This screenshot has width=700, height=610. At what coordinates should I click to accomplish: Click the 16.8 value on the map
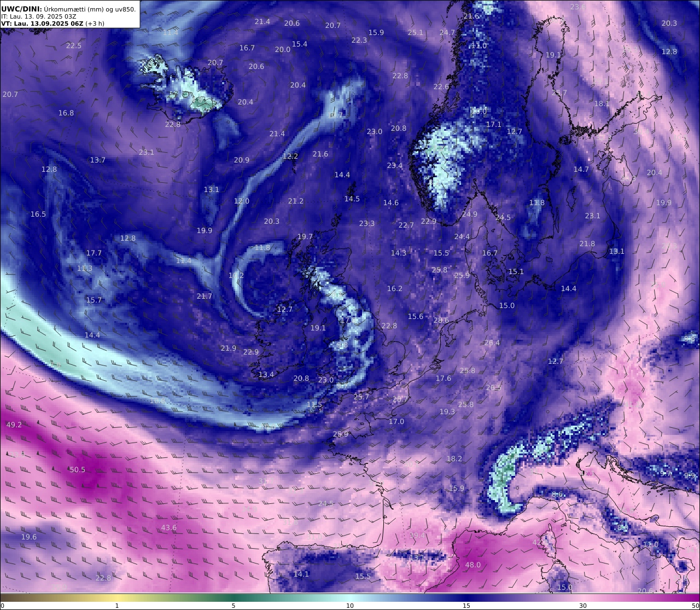tap(66, 113)
